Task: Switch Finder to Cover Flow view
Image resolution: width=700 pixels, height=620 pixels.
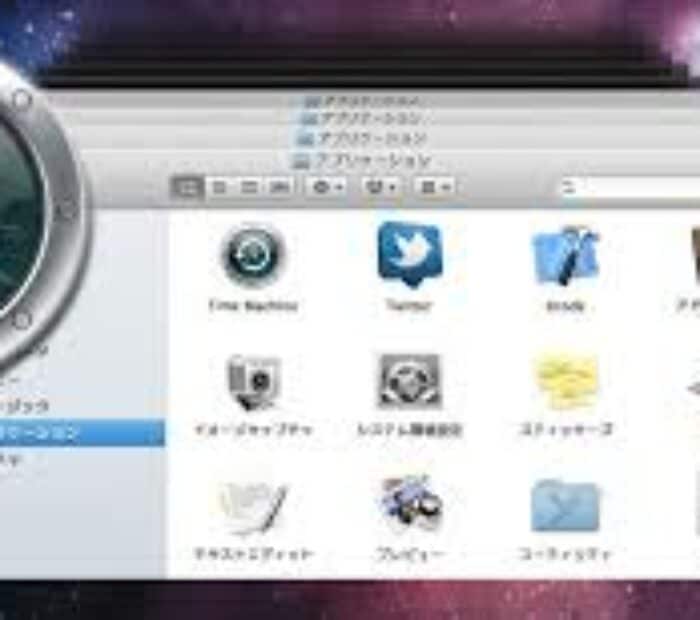Action: [x=279, y=187]
